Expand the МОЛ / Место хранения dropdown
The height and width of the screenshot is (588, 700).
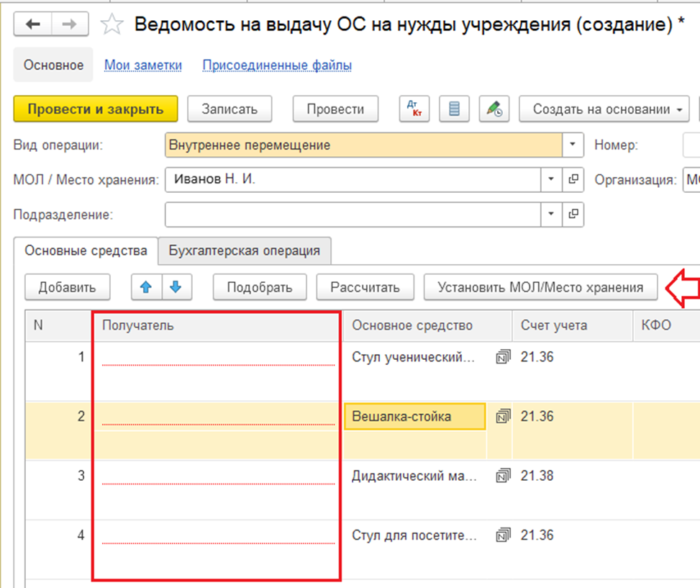click(x=551, y=179)
